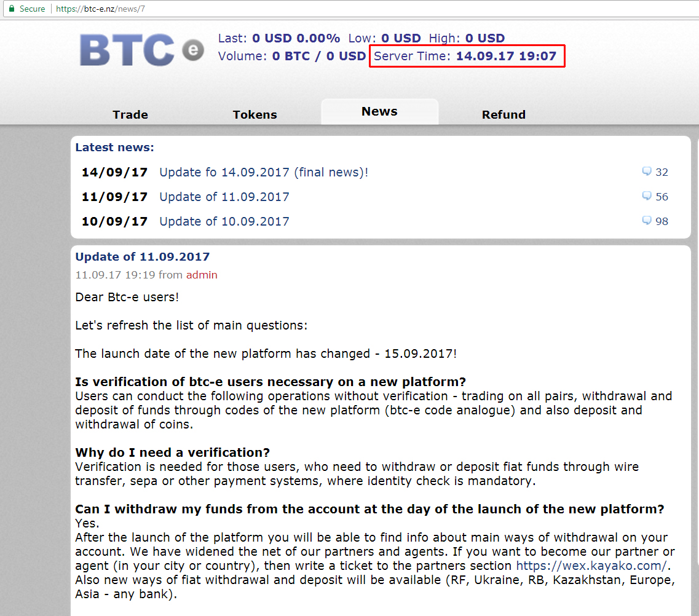Screen dimensions: 699x616
Task: Click the '11.09.17 19:19 from' timestamp
Action: (x=129, y=275)
